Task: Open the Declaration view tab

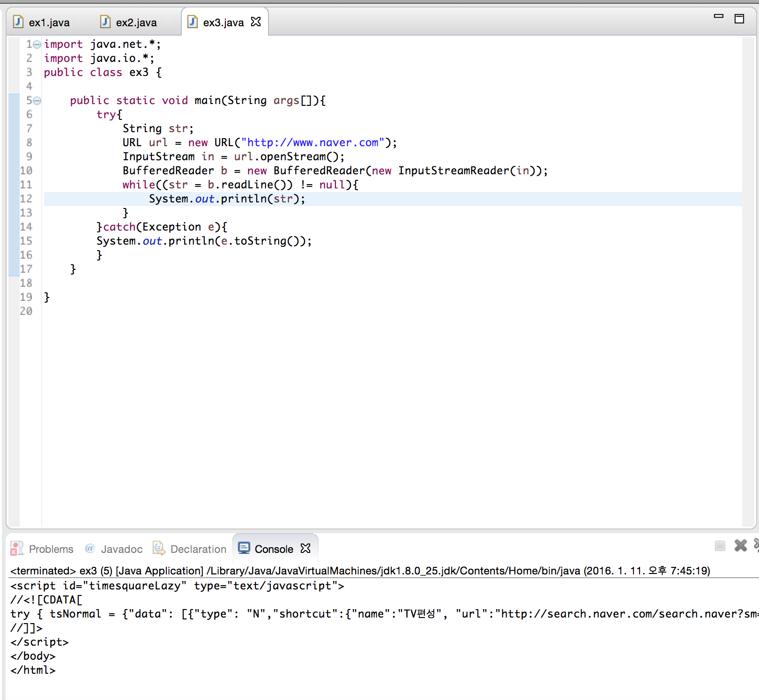Action: pos(190,549)
